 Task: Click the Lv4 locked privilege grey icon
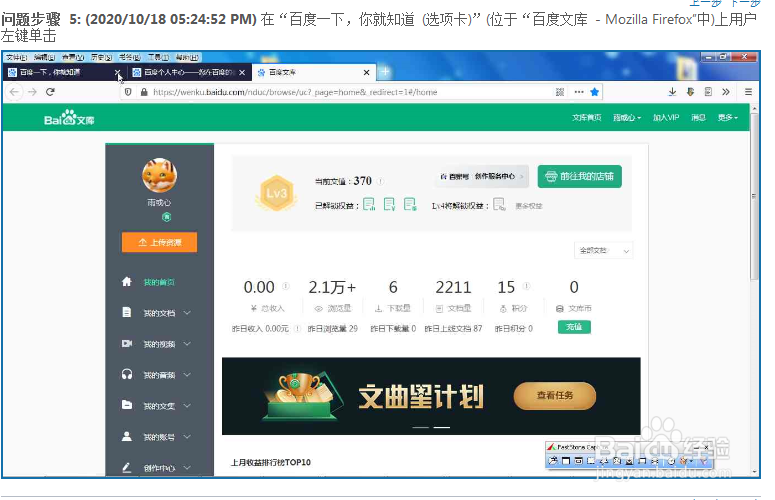(x=499, y=204)
